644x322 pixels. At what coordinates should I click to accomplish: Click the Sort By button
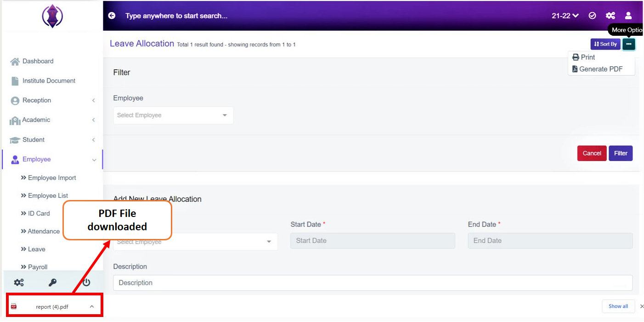tap(605, 44)
